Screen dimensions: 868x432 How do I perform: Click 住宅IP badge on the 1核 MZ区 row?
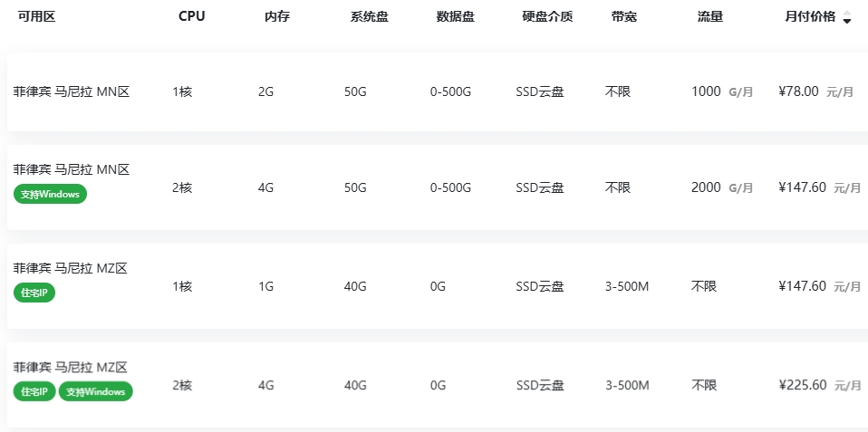34,293
